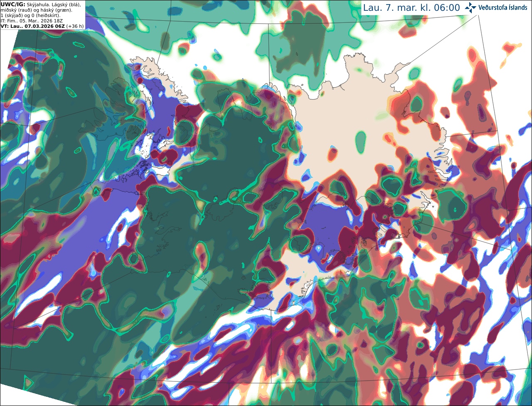
Task: Click the 'Veðurstofa Íslands' name text
Action: (503, 7)
